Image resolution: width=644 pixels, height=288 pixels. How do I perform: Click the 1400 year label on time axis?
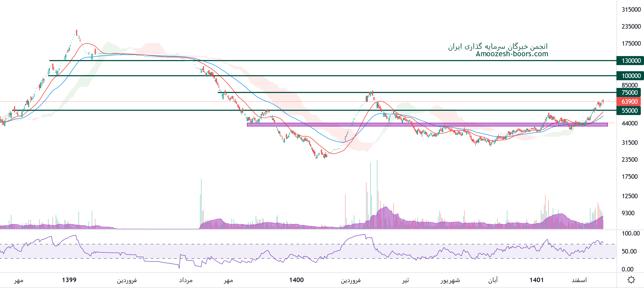[296, 280]
